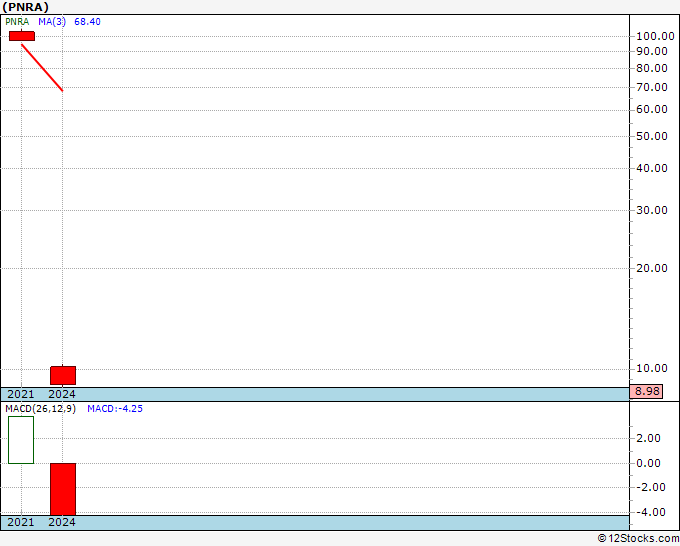Select the red 2024 MACD histogram bar
The width and height of the screenshot is (680, 546).
[x=63, y=489]
